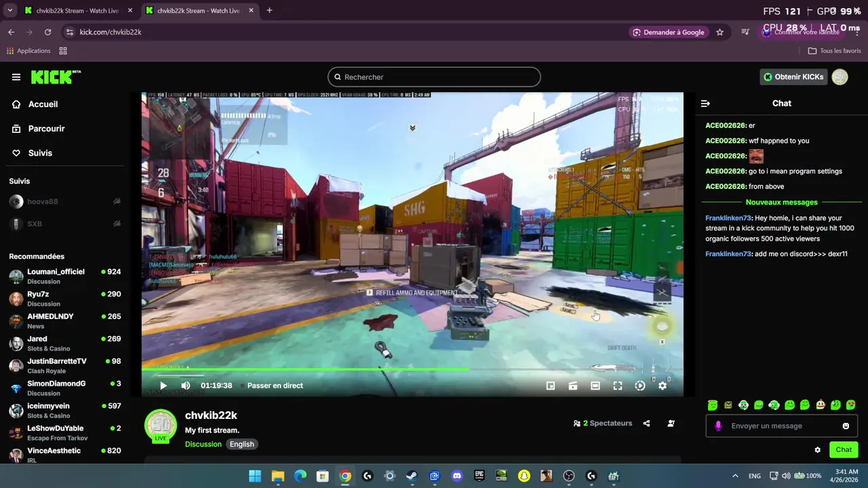Open the clock and date in taskbar
The width and height of the screenshot is (868, 488).
[x=844, y=476]
